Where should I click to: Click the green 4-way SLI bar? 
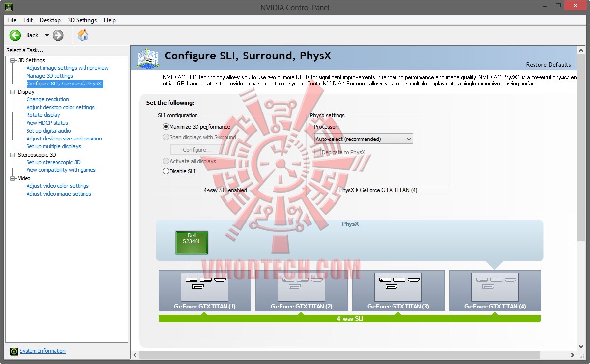point(350,318)
